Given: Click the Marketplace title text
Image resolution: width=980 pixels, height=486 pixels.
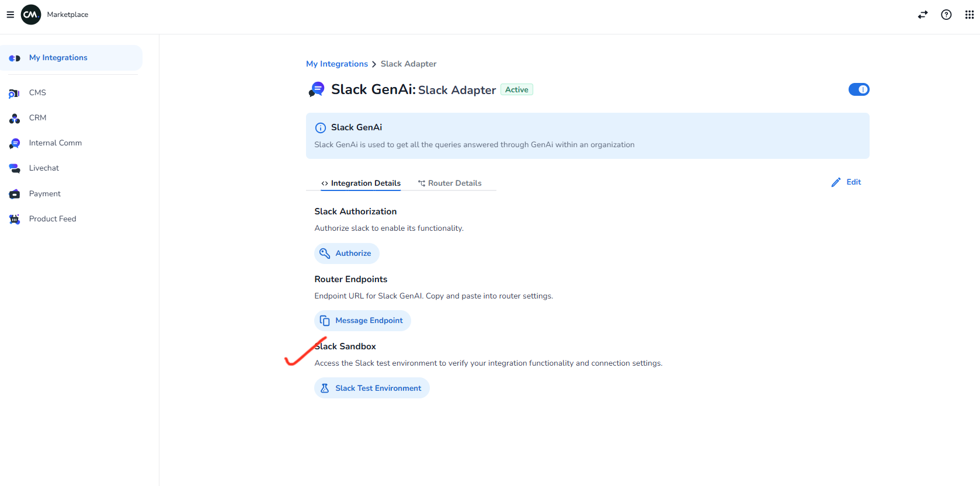Looking at the screenshot, I should (68, 15).
